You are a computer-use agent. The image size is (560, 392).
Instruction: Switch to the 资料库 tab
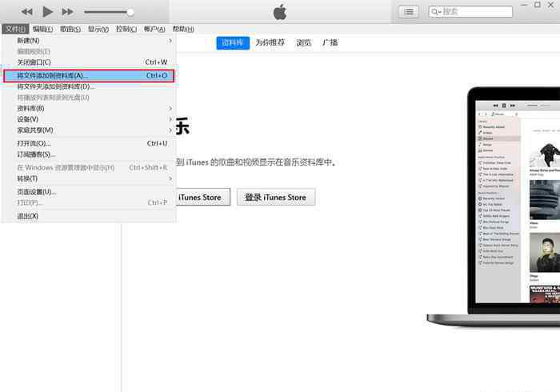[x=233, y=43]
